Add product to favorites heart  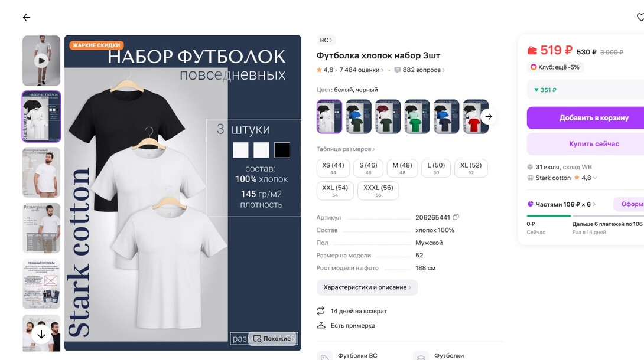(640, 18)
